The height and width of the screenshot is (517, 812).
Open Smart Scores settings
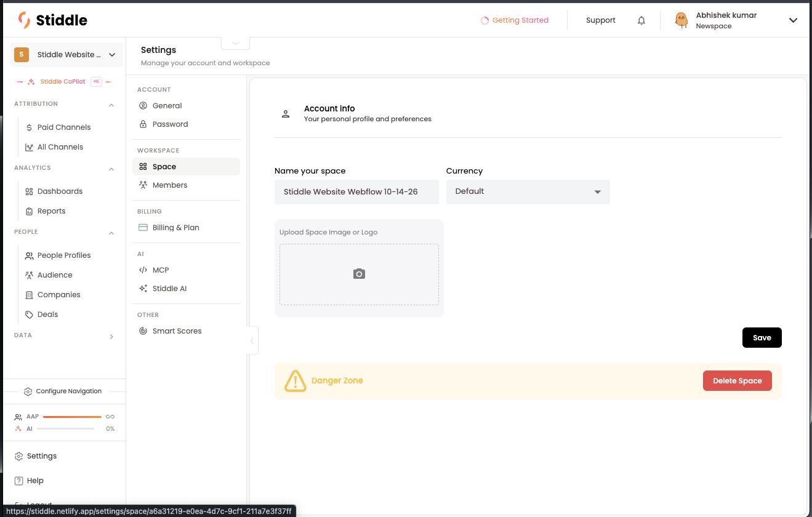pyautogui.click(x=186, y=331)
